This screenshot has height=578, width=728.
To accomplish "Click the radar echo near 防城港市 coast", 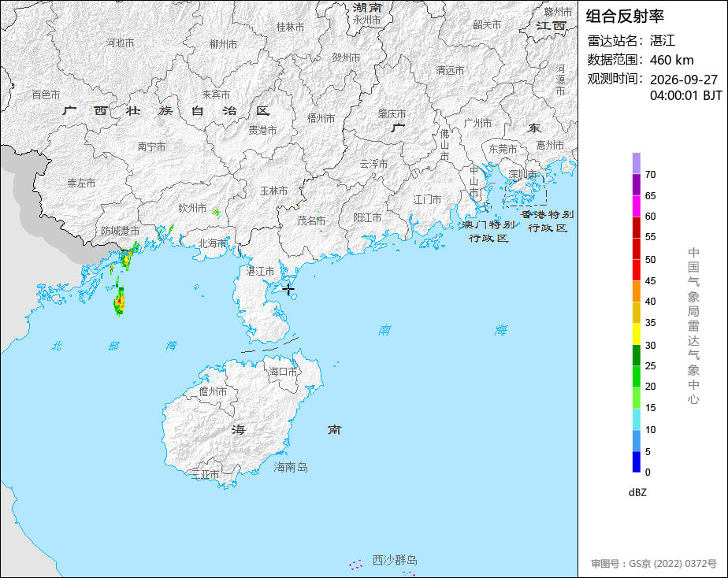I will click(127, 256).
